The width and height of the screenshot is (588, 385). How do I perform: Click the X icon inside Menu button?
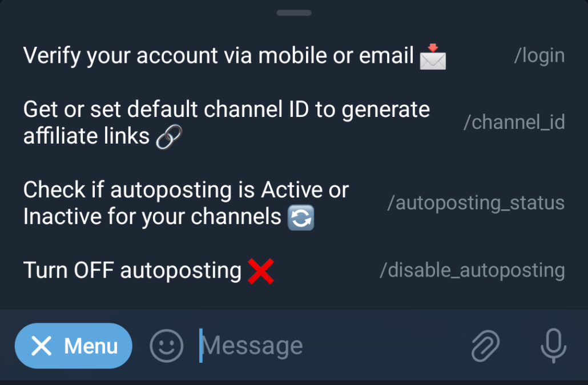coord(41,346)
